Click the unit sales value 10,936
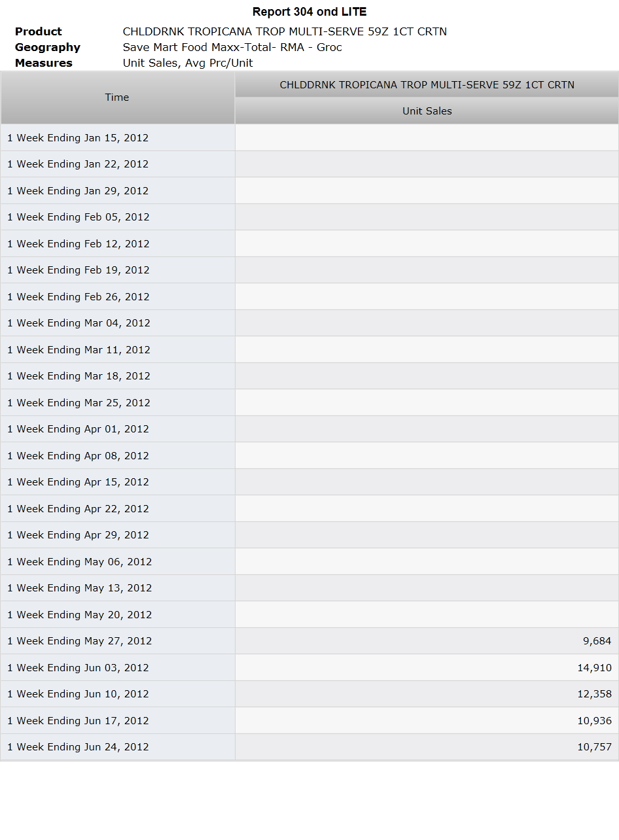The height and width of the screenshot is (840, 619). (594, 721)
